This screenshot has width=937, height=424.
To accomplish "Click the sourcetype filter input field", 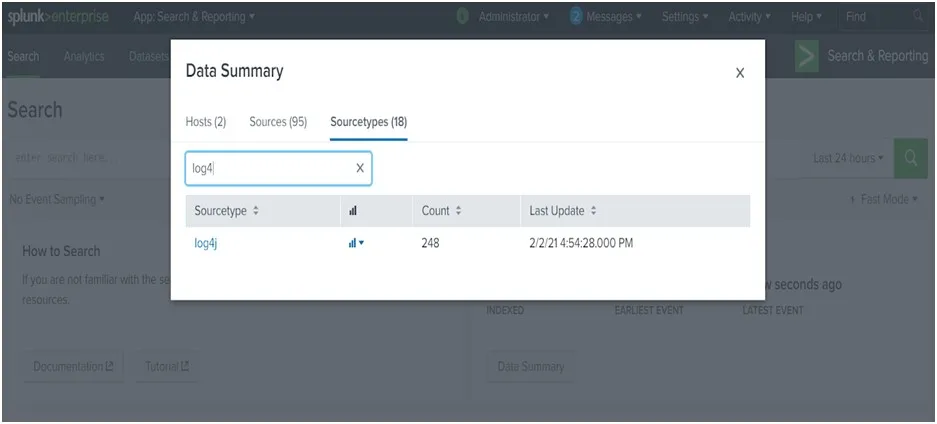I will coord(278,168).
